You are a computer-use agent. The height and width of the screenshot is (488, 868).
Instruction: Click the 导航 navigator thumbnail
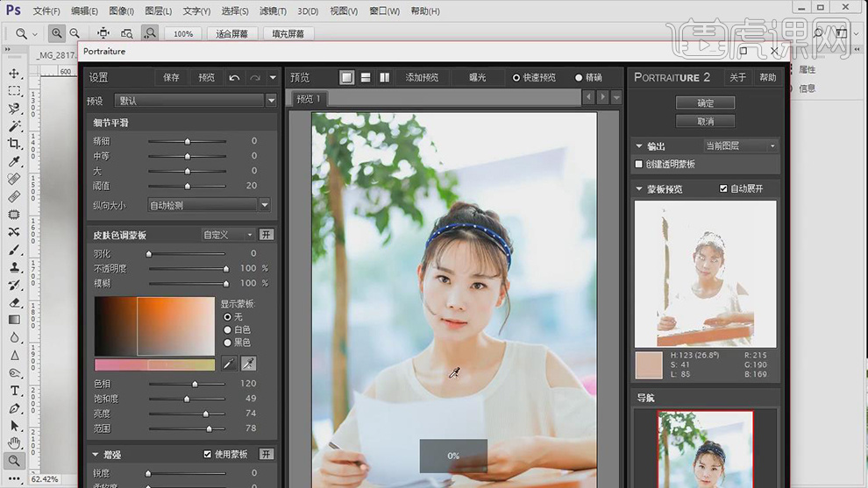click(705, 449)
